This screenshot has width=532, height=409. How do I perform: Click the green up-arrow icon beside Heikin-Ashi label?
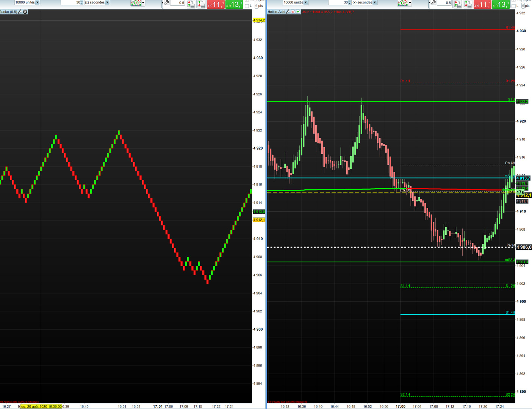[298, 12]
